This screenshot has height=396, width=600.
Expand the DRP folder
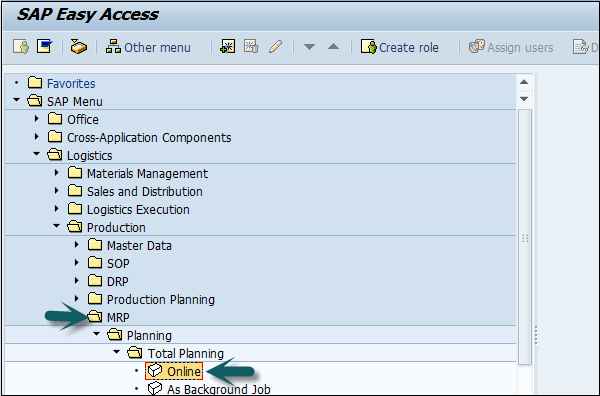point(77,280)
